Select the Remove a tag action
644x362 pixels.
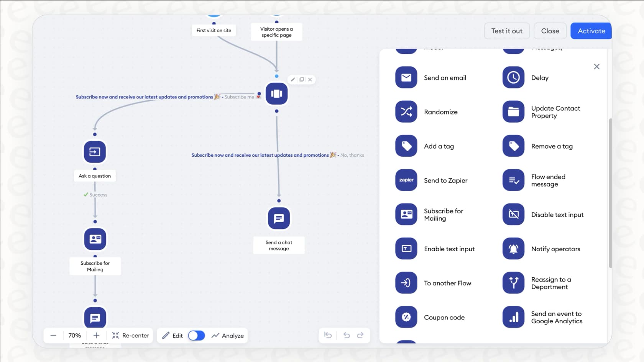(x=513, y=146)
